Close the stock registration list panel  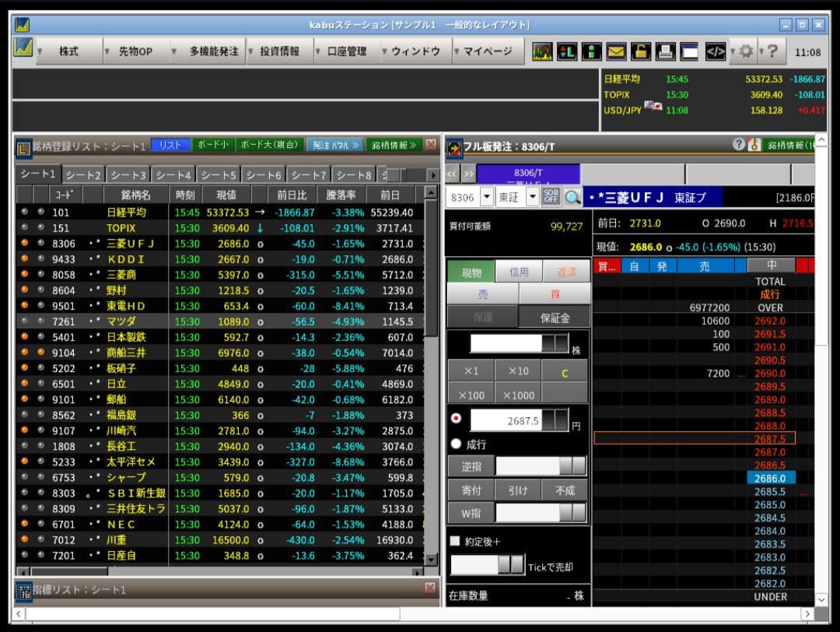pyautogui.click(x=431, y=145)
